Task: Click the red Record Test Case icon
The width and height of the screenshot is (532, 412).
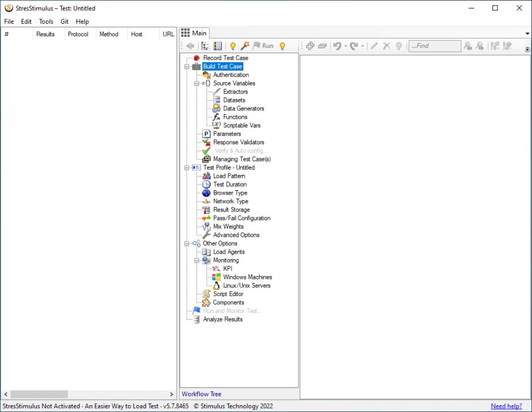Action: [196, 58]
